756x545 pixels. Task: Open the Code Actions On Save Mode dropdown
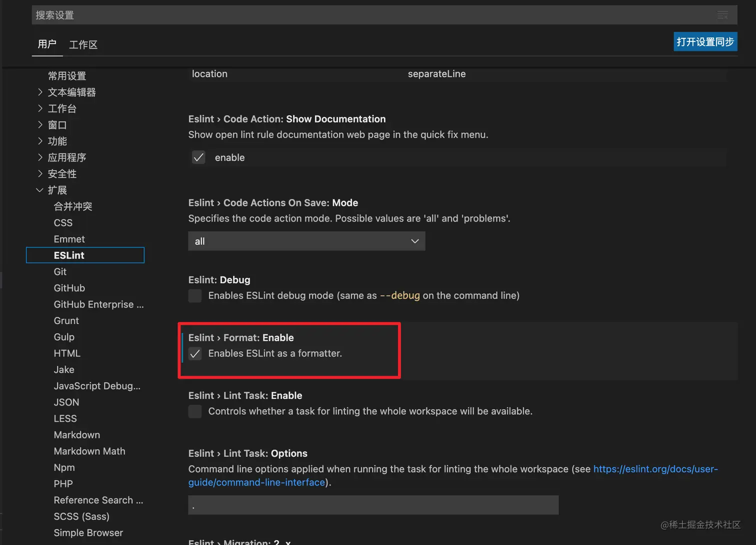pyautogui.click(x=306, y=241)
